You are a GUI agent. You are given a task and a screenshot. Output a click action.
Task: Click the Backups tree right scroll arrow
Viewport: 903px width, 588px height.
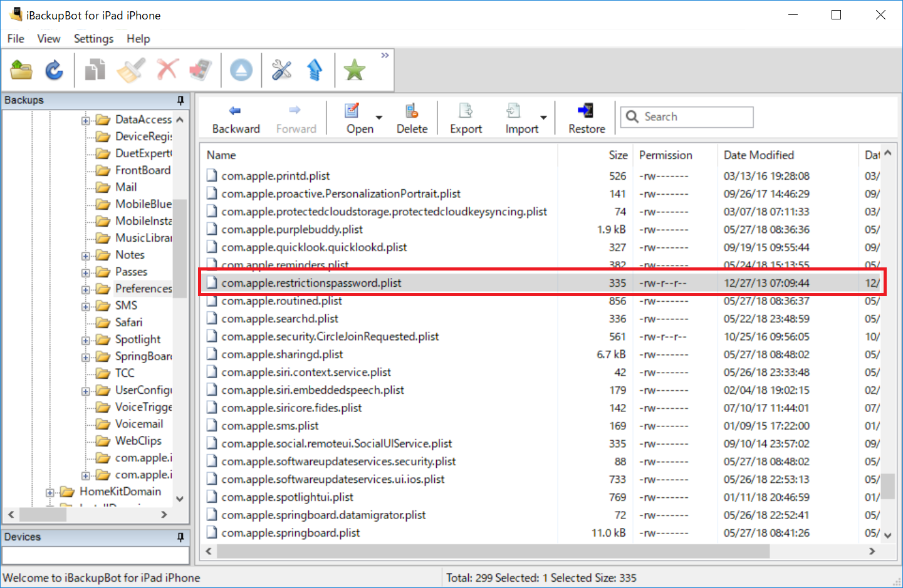click(164, 515)
